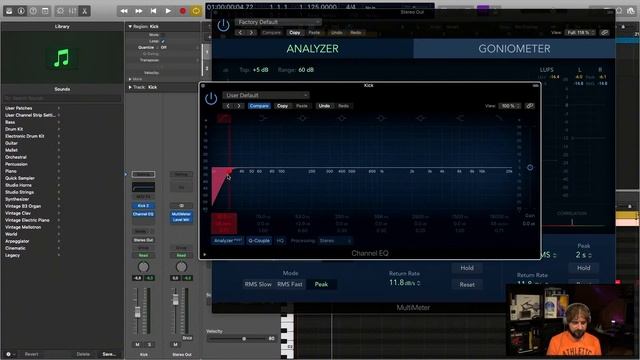Solo the Kick channel strip
The image size is (640, 360).
[x=149, y=344]
